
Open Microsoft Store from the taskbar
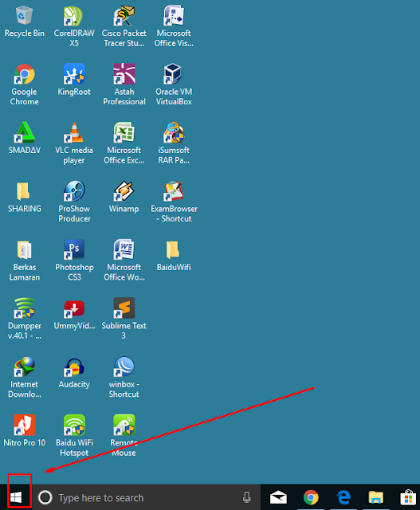point(409,497)
